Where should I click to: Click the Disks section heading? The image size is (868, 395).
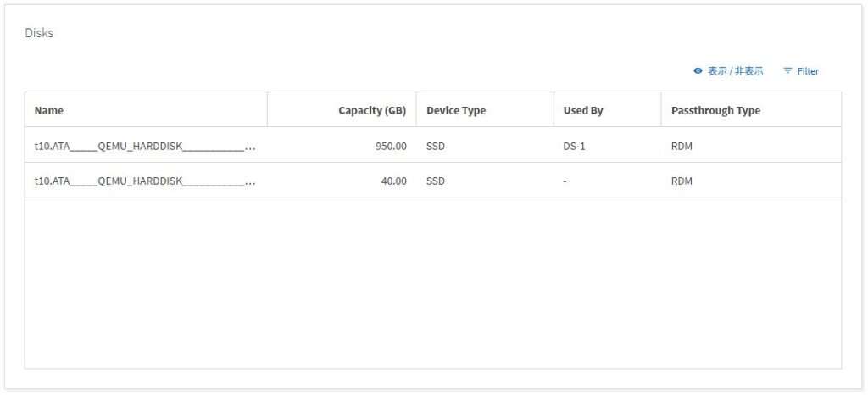coord(39,33)
